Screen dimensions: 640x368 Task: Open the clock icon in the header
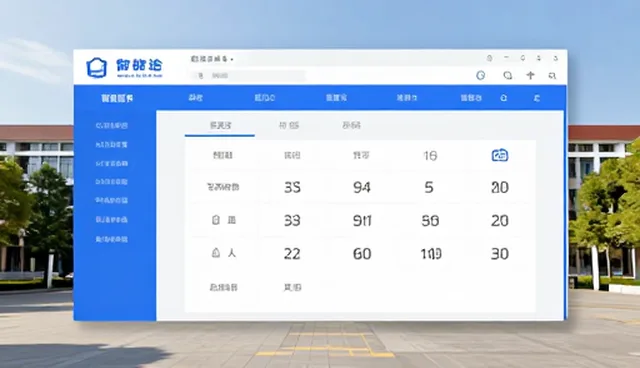point(481,75)
